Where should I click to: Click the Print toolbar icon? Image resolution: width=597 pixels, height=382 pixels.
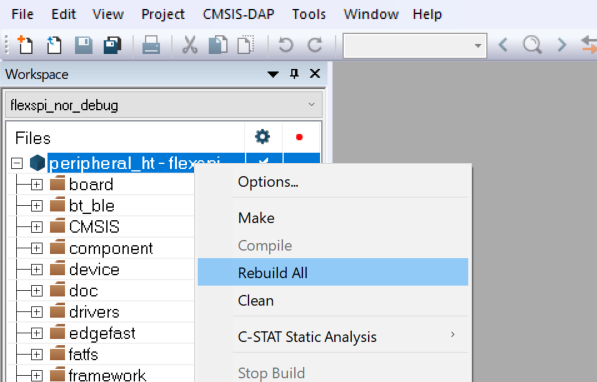tap(151, 45)
